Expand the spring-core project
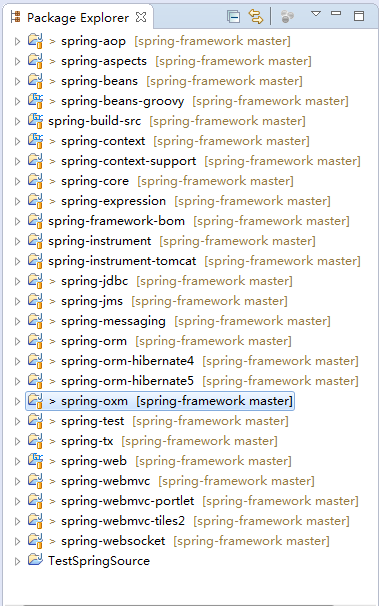This screenshot has width=379, height=606. point(17,181)
